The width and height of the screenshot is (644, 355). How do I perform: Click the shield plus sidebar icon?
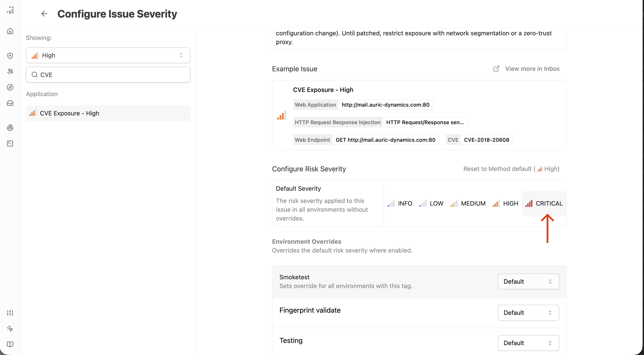point(10,56)
